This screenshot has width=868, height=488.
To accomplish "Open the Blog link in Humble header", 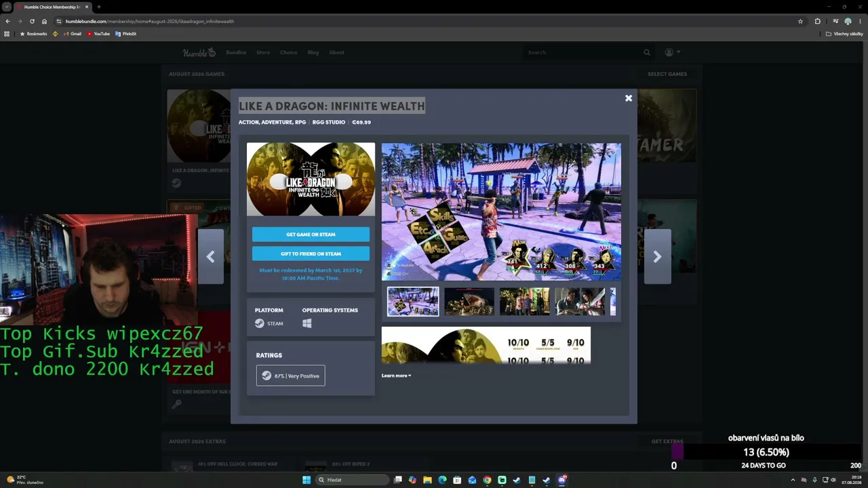I will (313, 52).
